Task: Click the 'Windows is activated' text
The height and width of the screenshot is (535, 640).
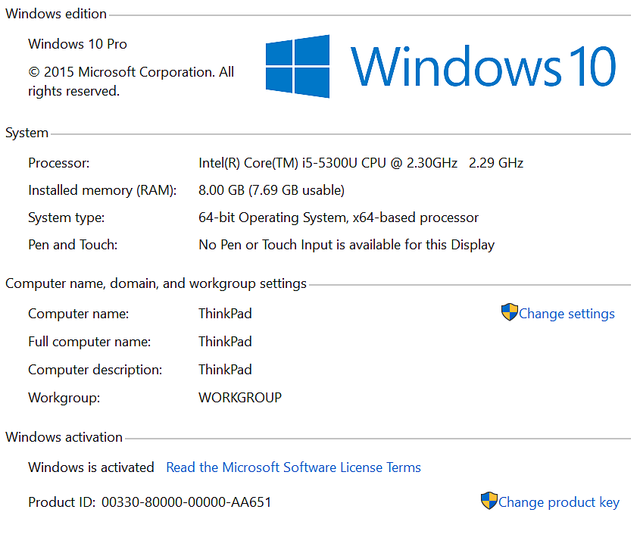Action: [x=91, y=467]
